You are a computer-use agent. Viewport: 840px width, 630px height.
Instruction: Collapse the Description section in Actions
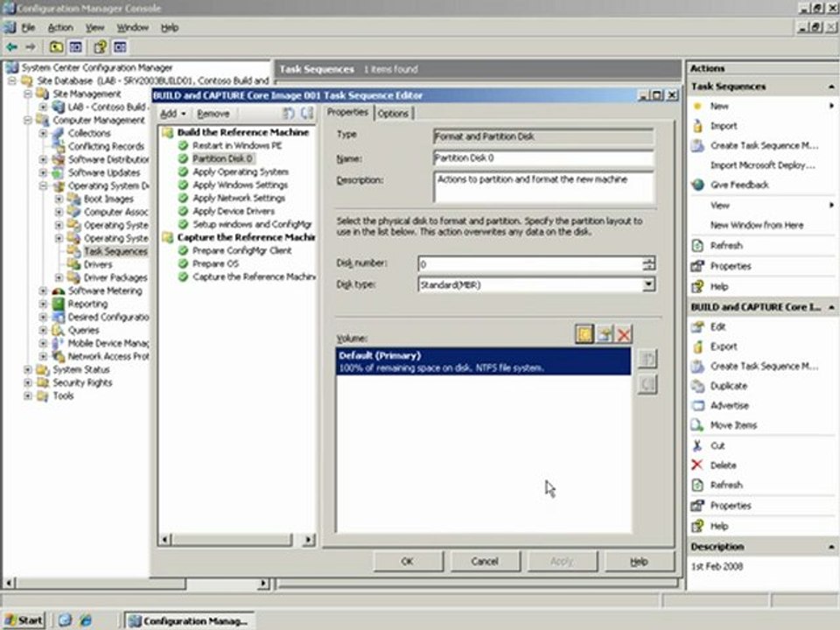(x=831, y=547)
